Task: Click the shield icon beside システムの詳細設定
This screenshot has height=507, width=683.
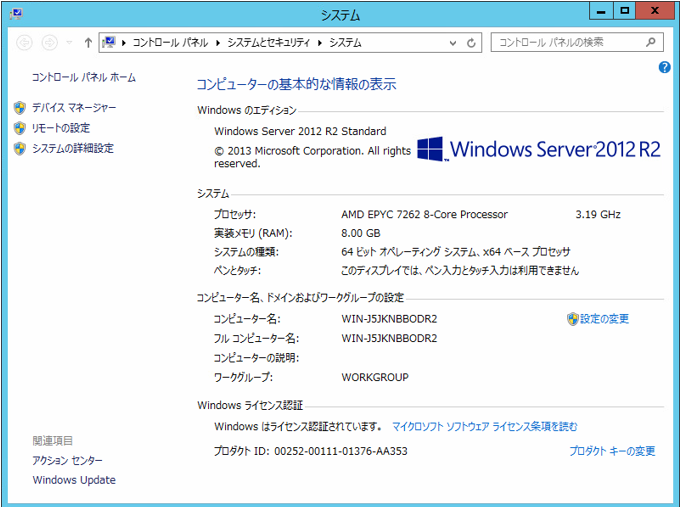Action: (x=20, y=148)
